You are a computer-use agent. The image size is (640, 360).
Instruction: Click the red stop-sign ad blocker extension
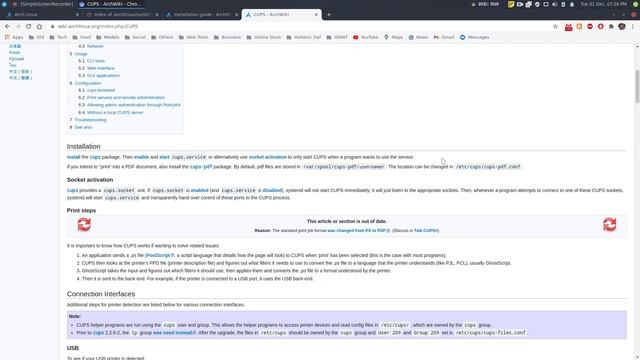(590, 26)
